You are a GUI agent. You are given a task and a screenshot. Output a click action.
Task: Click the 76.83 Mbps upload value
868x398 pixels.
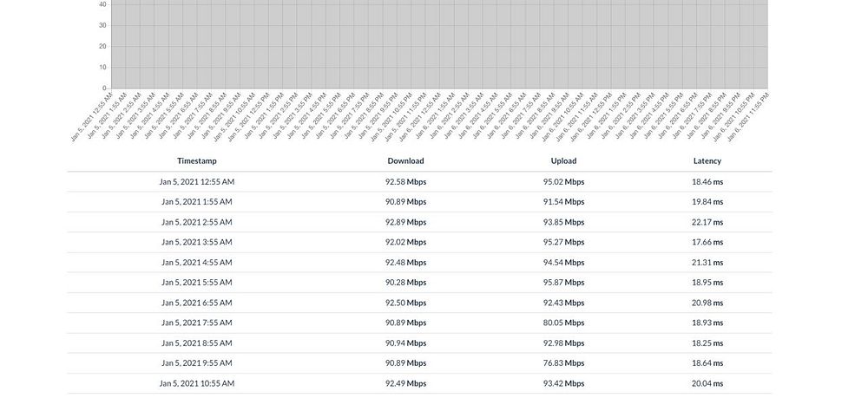coord(563,362)
